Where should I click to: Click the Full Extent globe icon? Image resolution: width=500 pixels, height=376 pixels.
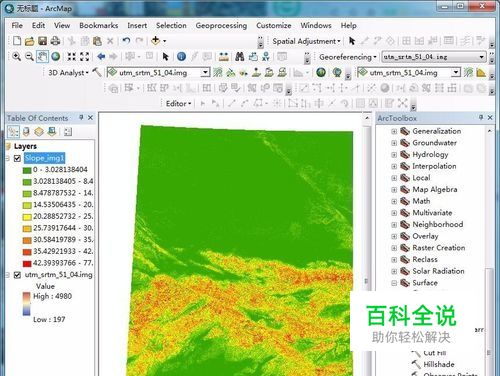pyautogui.click(x=56, y=57)
